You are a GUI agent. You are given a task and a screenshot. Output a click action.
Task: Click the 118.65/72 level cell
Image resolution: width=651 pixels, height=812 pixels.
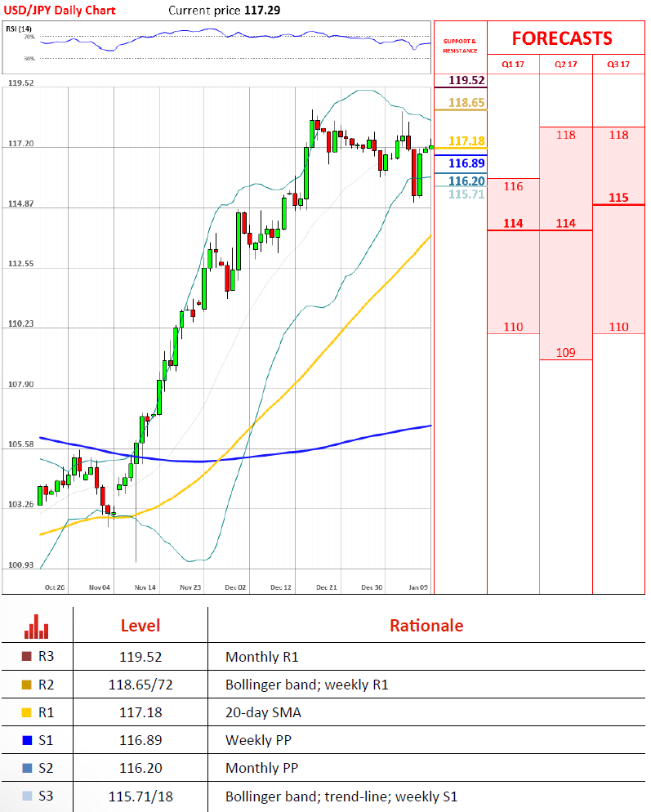tap(140, 685)
